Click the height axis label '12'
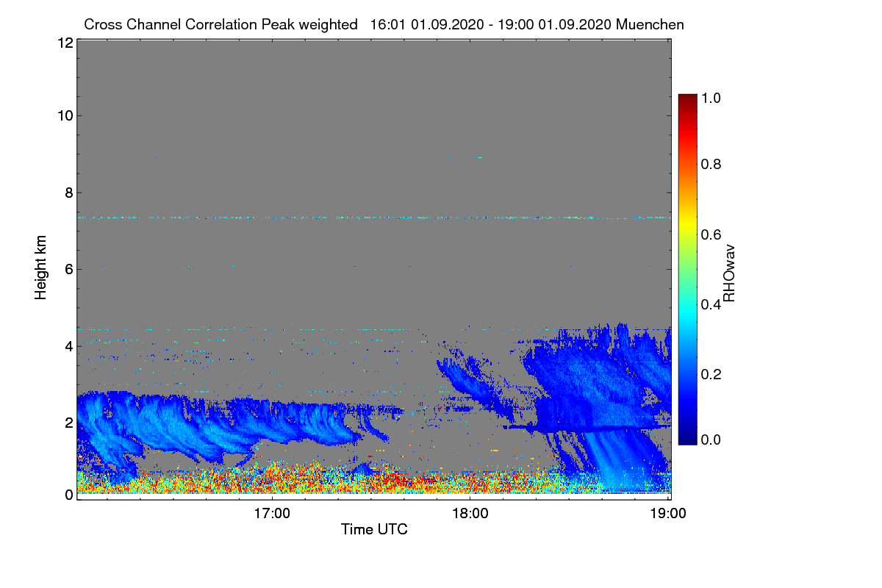 pyautogui.click(x=65, y=43)
